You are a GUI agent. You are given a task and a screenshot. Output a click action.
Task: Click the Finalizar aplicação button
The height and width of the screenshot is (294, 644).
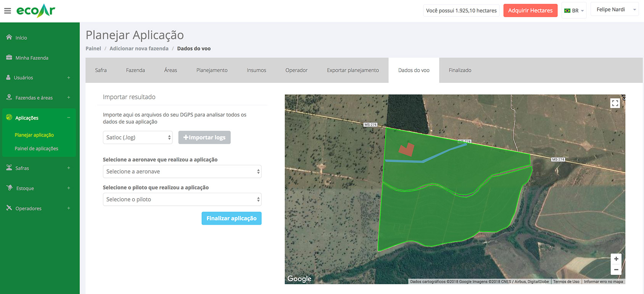point(231,218)
